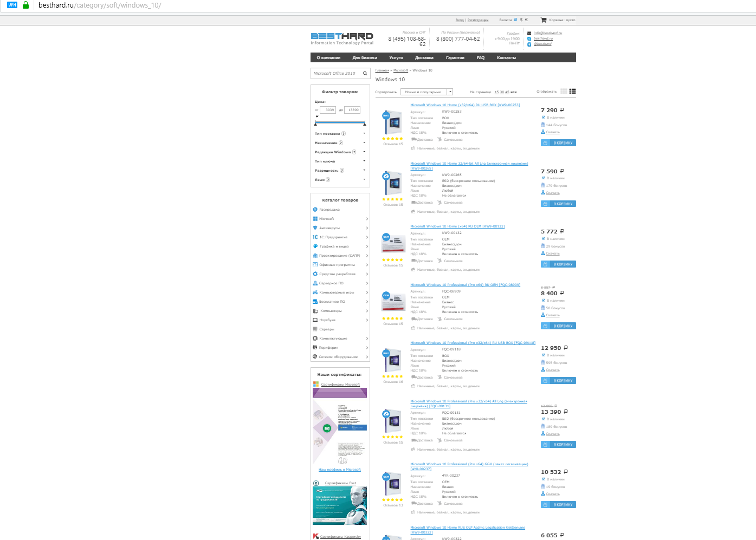Switch currency to dollars
The image size is (756, 540).
point(521,20)
